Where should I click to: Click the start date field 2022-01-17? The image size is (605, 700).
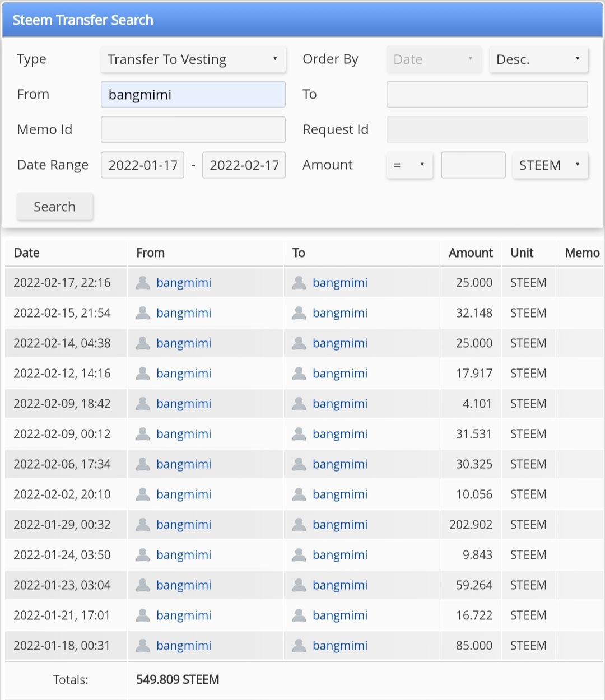click(142, 165)
